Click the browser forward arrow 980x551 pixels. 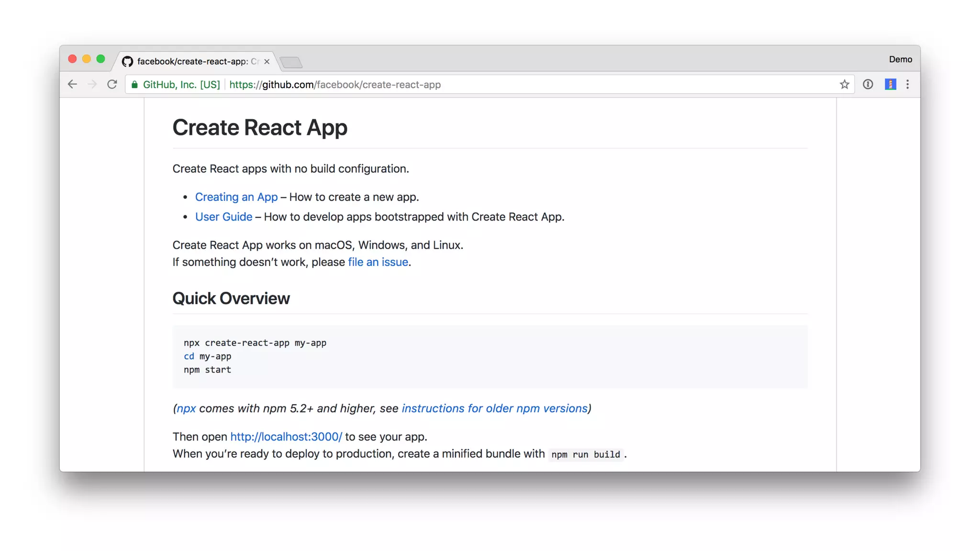pos(92,85)
